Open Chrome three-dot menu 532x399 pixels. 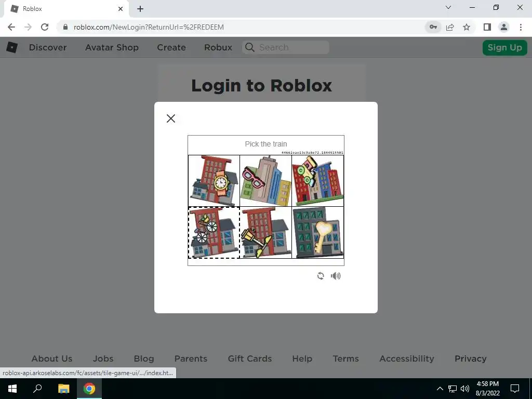(x=521, y=27)
